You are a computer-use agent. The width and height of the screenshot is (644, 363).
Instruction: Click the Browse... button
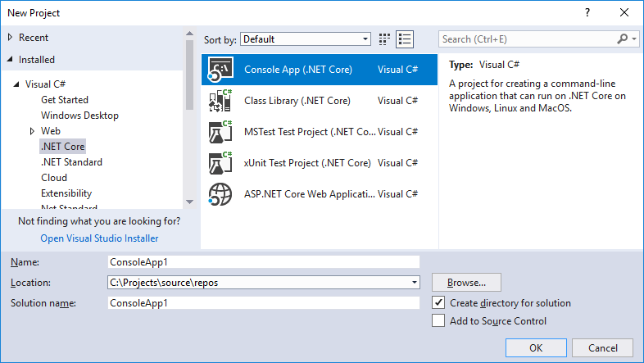466,283
